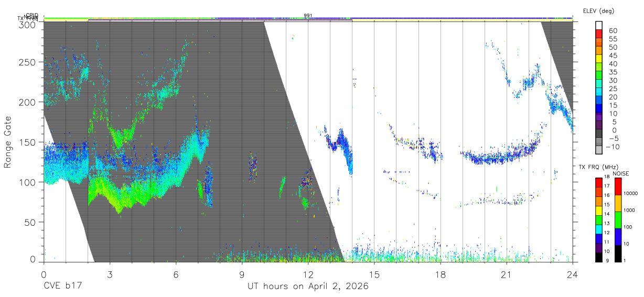Click the 9 hour tick label on UT axis

[242, 274]
